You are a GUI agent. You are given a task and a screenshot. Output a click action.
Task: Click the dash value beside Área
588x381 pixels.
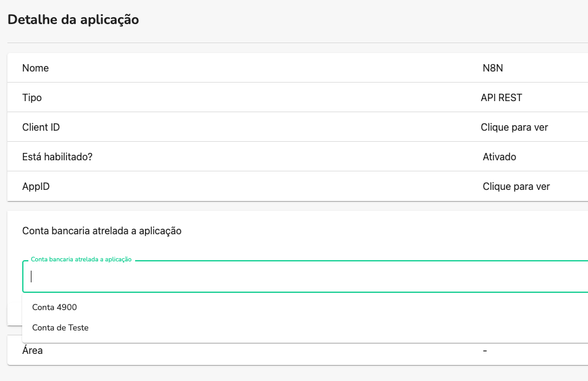(x=485, y=350)
